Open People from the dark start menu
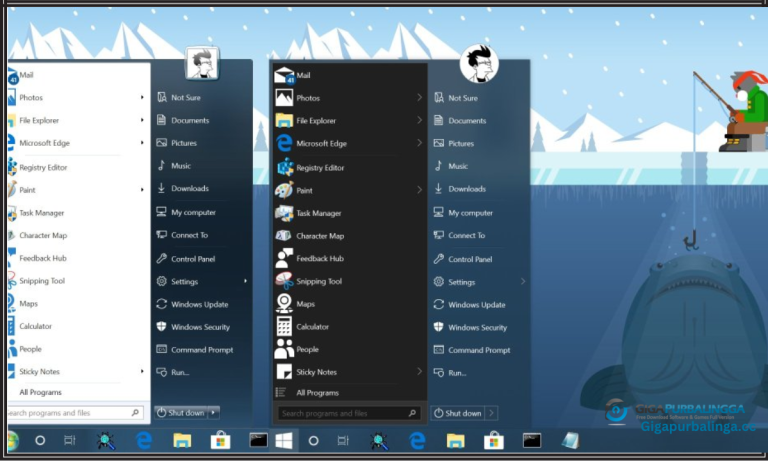Image resolution: width=768 pixels, height=461 pixels. point(307,349)
